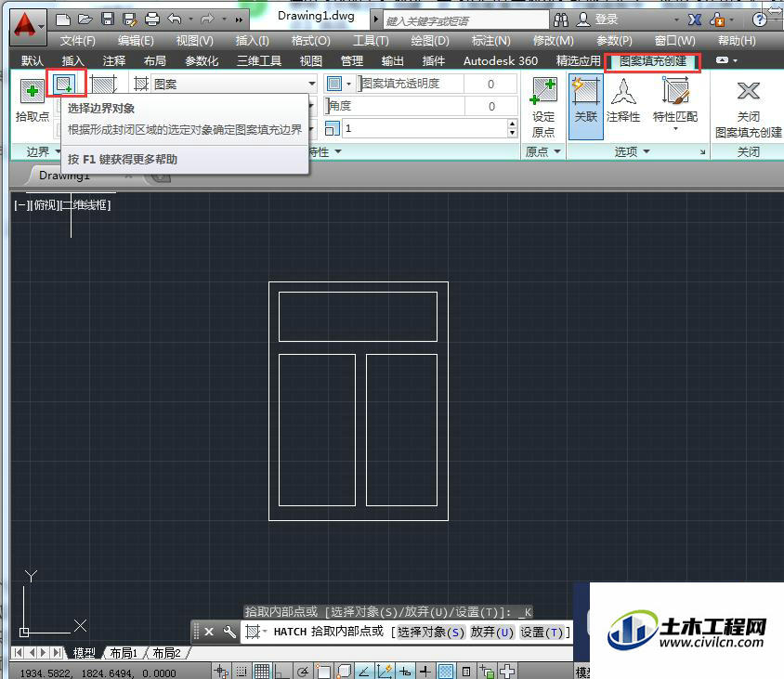Expand the 特性 panel arrow

338,151
